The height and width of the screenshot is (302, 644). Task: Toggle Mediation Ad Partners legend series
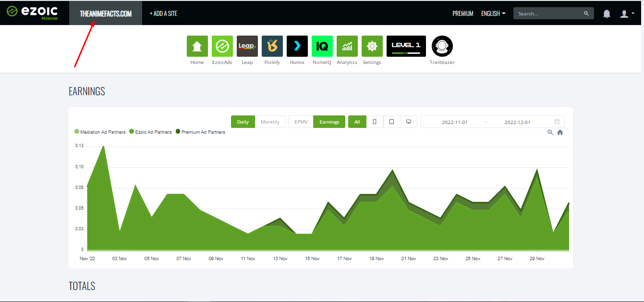tap(100, 132)
